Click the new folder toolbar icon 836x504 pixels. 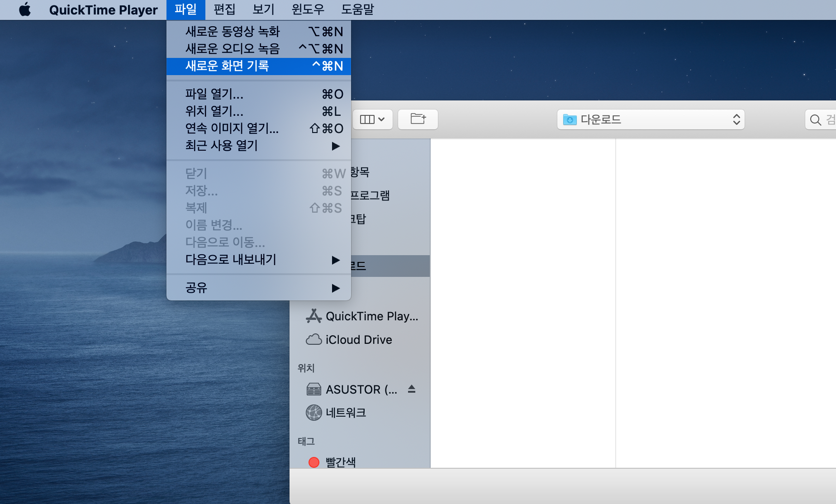(x=418, y=119)
